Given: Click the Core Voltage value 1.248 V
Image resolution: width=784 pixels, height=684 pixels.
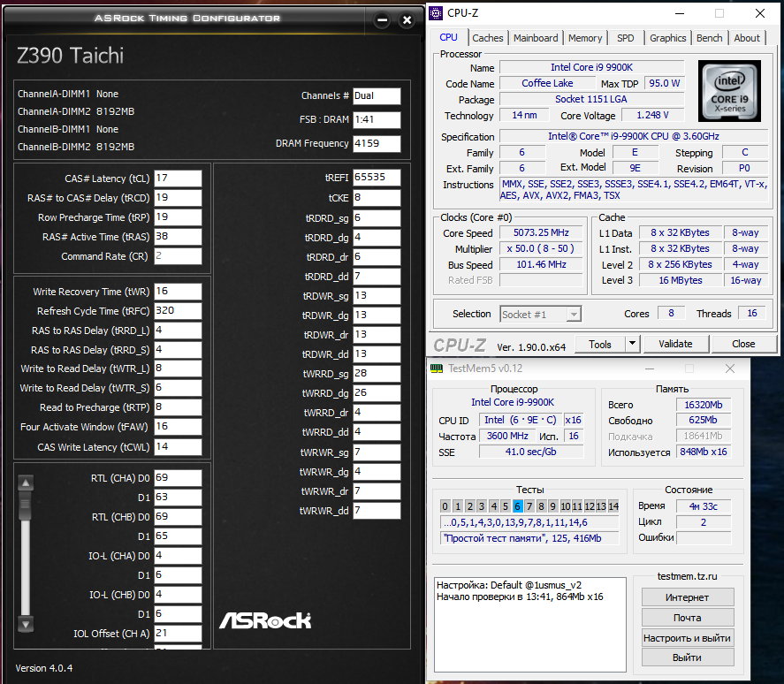Looking at the screenshot, I should [652, 115].
